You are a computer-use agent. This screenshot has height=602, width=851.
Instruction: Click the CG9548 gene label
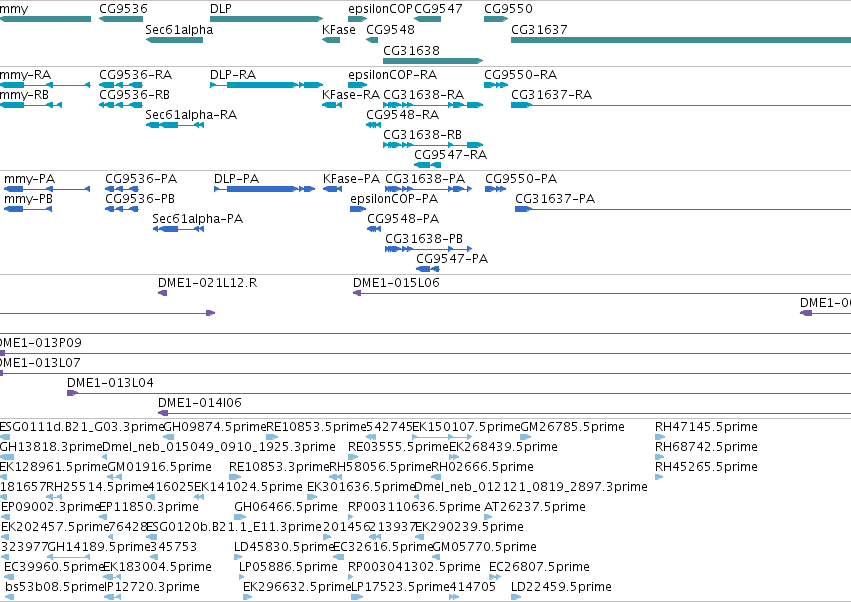click(390, 29)
